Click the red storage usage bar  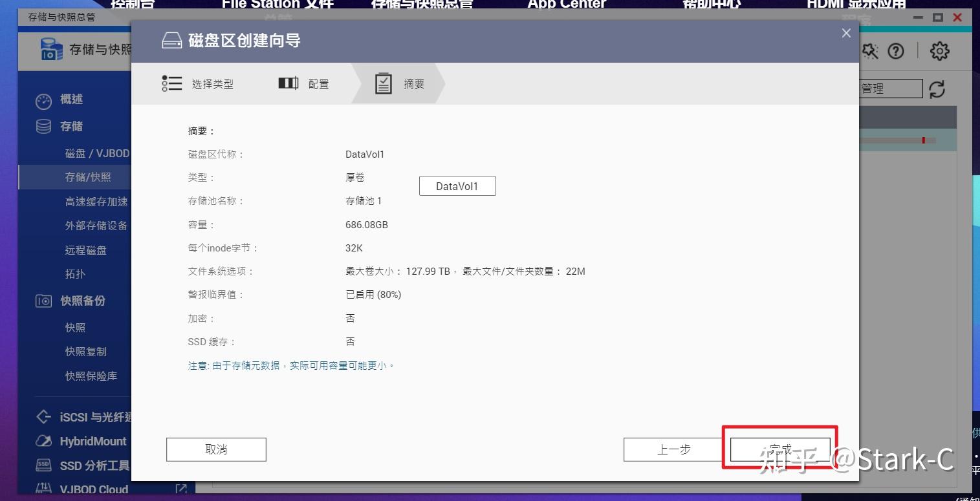click(x=924, y=139)
